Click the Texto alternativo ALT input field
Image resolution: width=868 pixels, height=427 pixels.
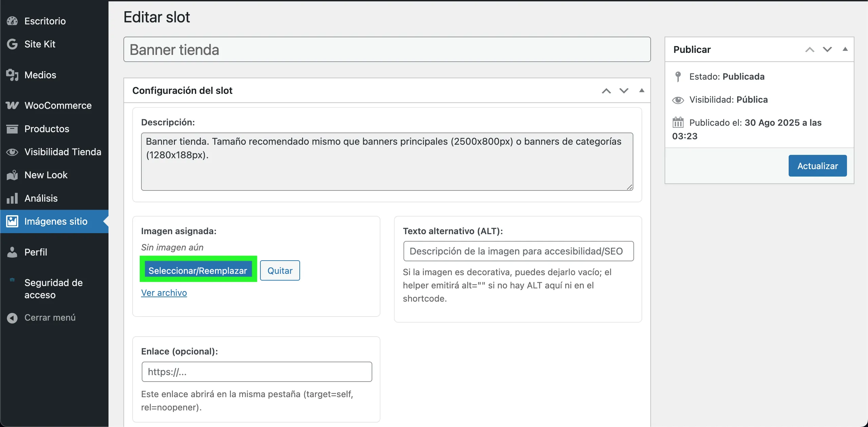click(x=518, y=251)
